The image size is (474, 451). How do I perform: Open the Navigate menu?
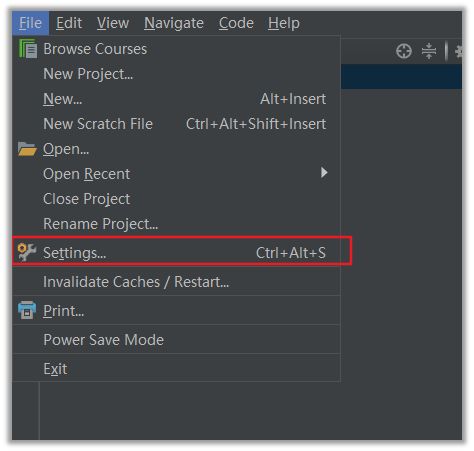pyautogui.click(x=174, y=23)
